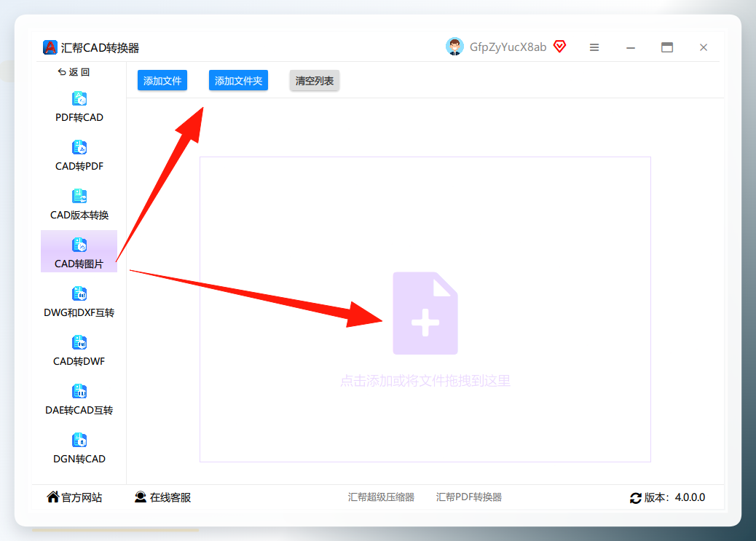
Task: Click the 添加文件 button
Action: [x=162, y=81]
